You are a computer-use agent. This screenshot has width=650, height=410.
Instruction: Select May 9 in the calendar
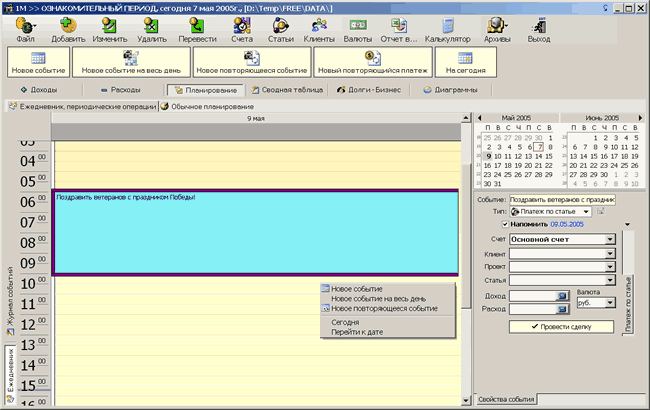coord(489,156)
